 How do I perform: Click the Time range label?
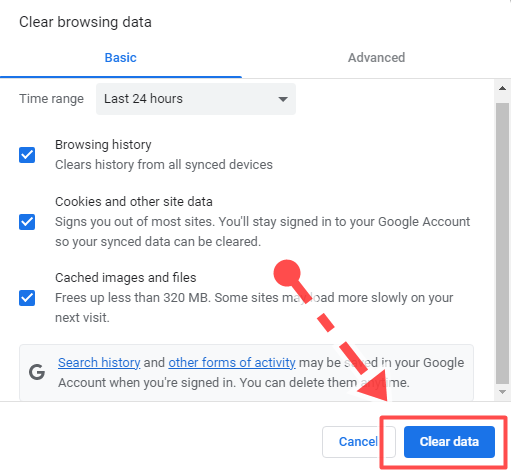(51, 99)
